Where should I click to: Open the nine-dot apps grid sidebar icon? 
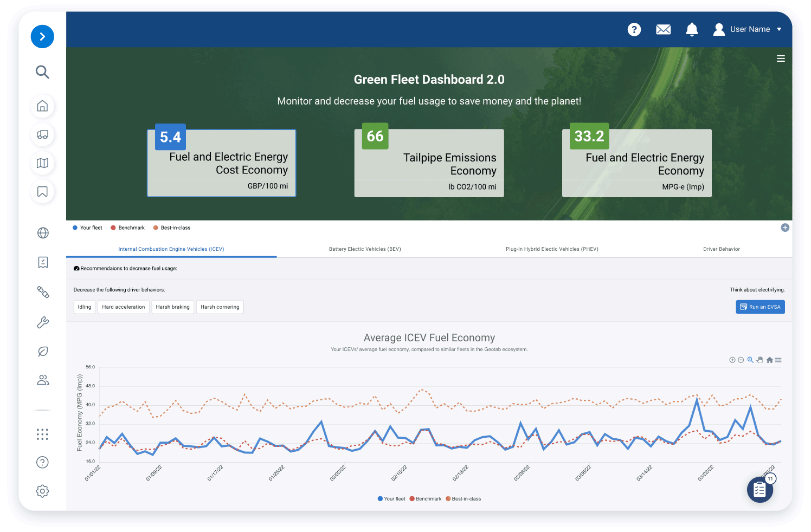[x=42, y=434]
